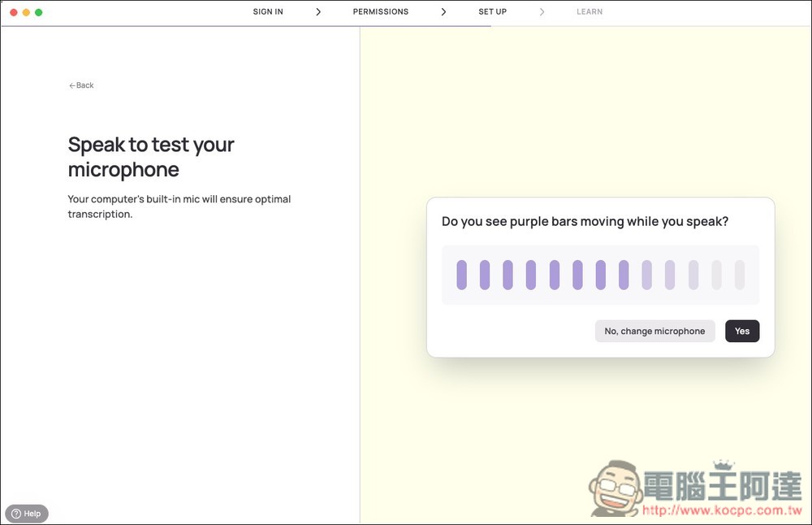Close the window with the red button

click(x=13, y=12)
